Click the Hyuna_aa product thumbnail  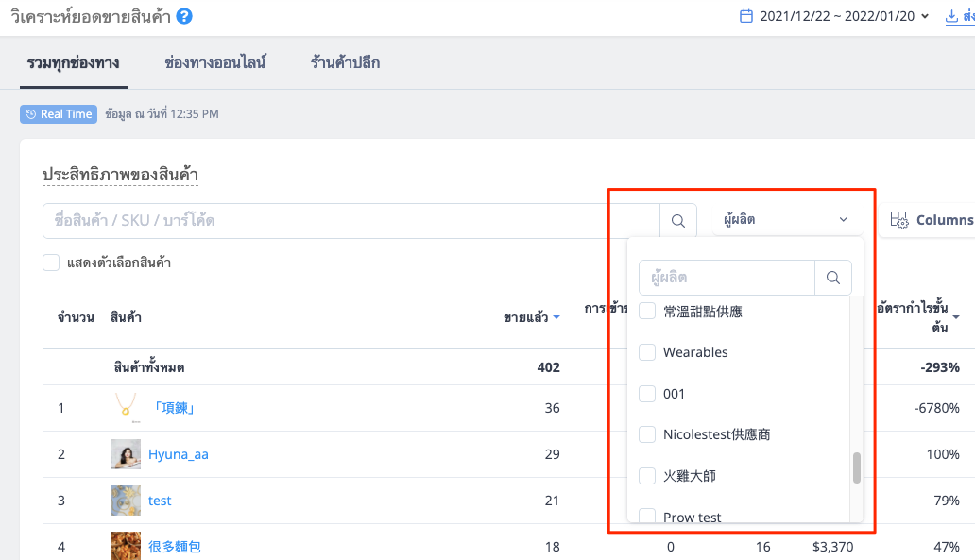coord(126,454)
